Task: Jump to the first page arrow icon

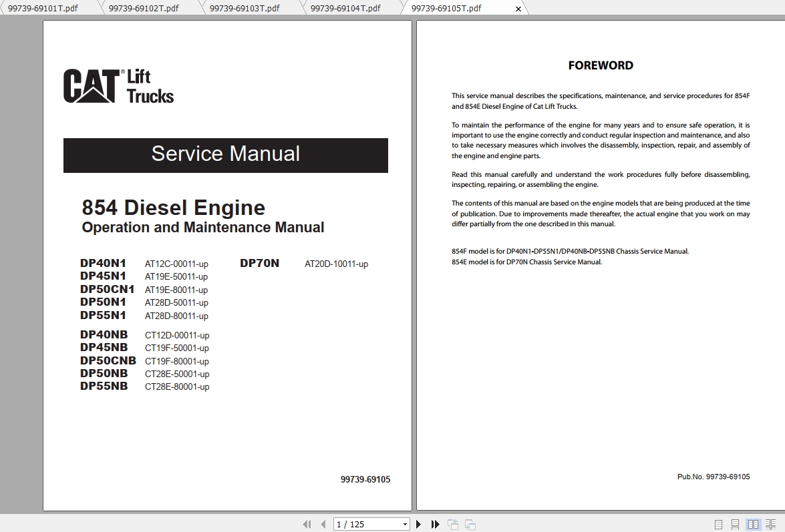Action: pyautogui.click(x=307, y=524)
